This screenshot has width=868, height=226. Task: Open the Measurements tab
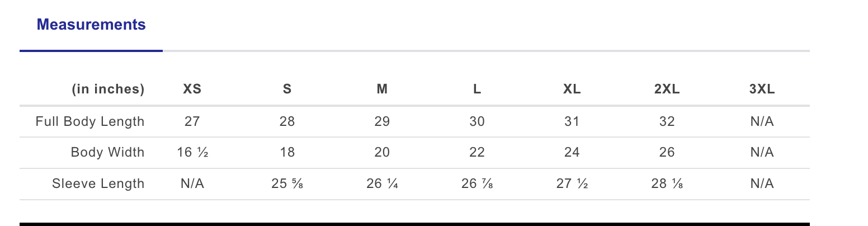tap(91, 25)
